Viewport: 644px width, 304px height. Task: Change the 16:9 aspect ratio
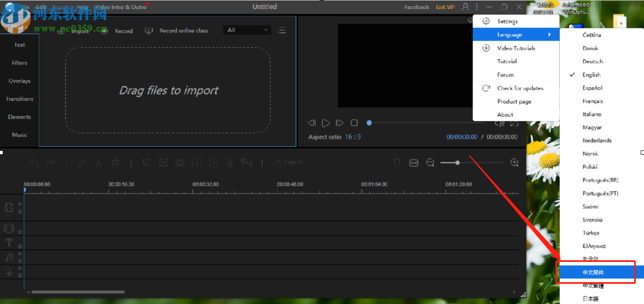point(353,137)
